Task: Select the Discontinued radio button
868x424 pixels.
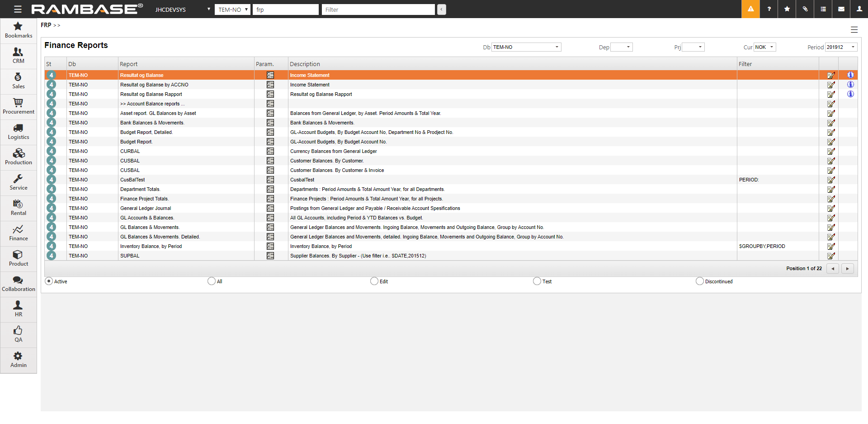Action: click(x=700, y=281)
